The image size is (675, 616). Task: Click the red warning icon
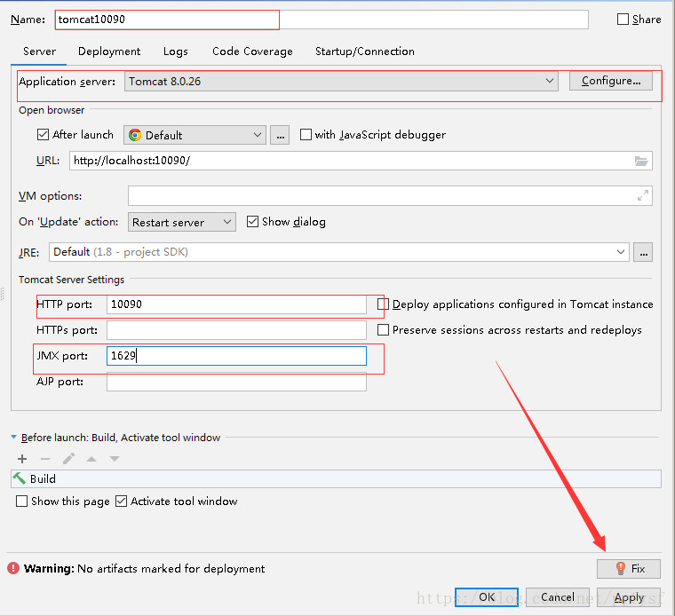[13, 568]
